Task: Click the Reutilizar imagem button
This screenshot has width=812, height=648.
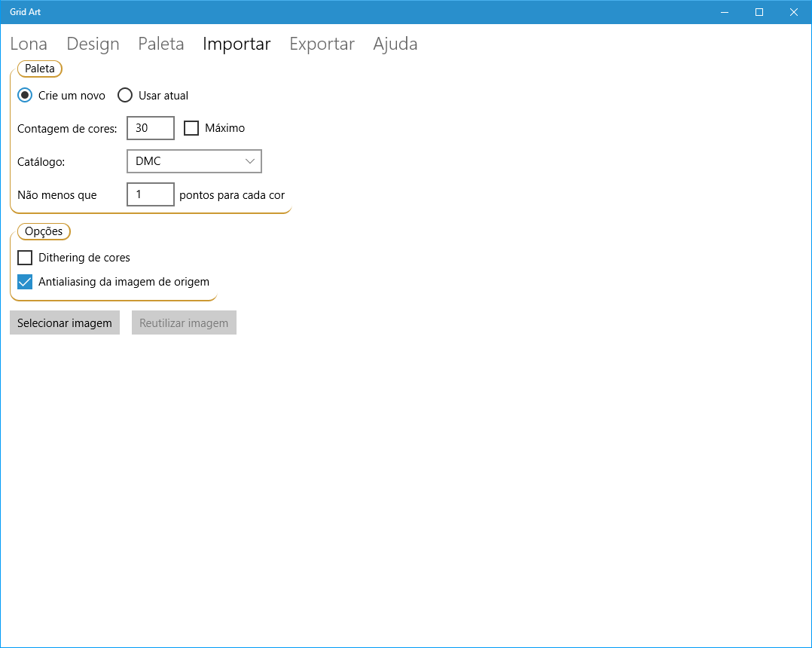Action: [x=184, y=322]
